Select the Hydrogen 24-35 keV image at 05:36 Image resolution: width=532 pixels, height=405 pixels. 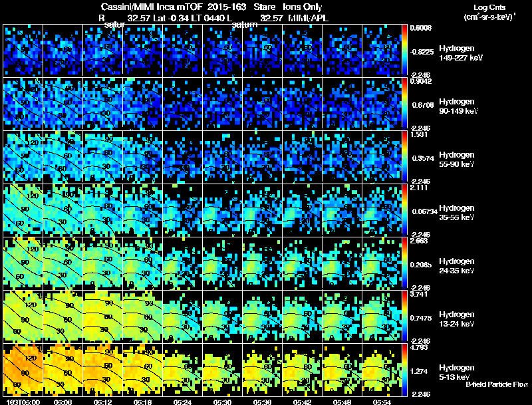tap(262, 263)
